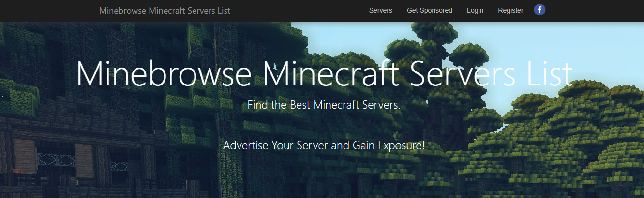
Task: Open the Login page
Action: (475, 10)
